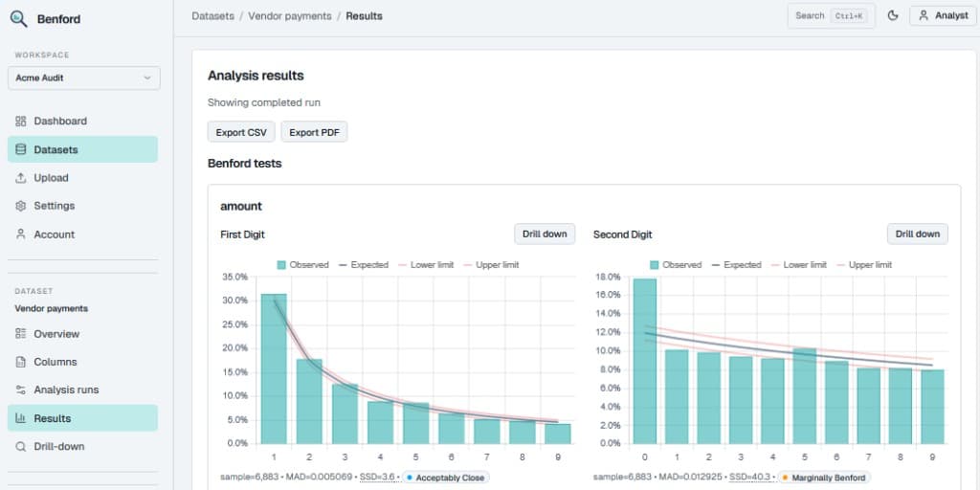Click the Marginally Benford status badge
Viewport: 980px width, 490px height.
tap(824, 478)
